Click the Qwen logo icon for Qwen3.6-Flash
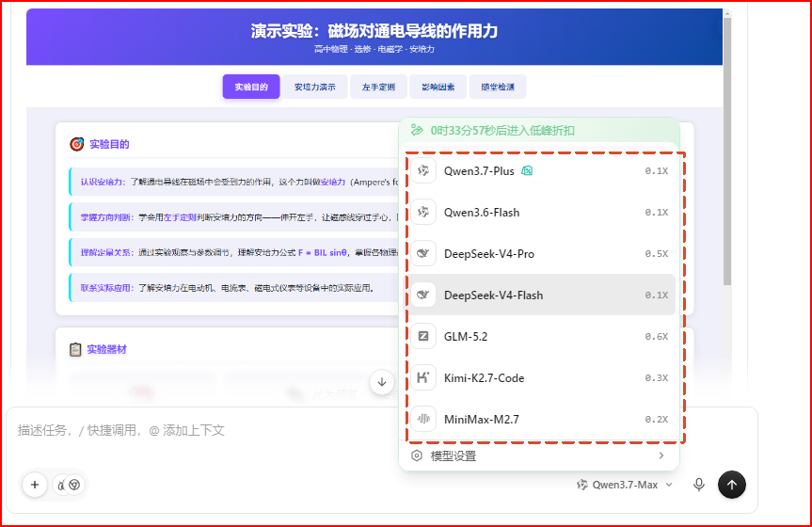Viewport: 812px width, 527px height. click(x=423, y=212)
